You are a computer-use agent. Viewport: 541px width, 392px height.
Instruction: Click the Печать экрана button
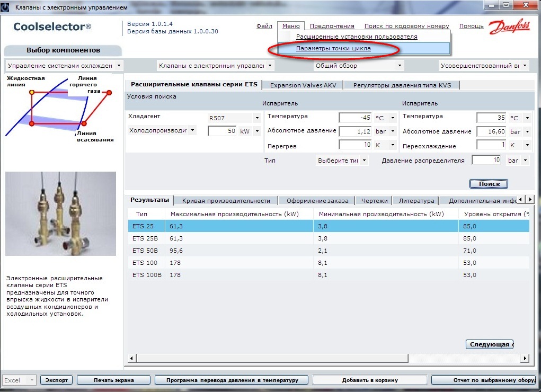113,380
